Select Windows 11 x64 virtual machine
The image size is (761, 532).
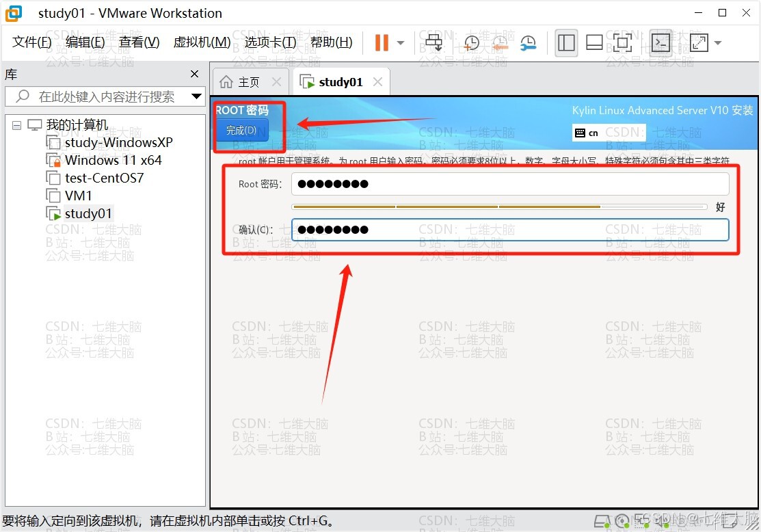[x=113, y=160]
